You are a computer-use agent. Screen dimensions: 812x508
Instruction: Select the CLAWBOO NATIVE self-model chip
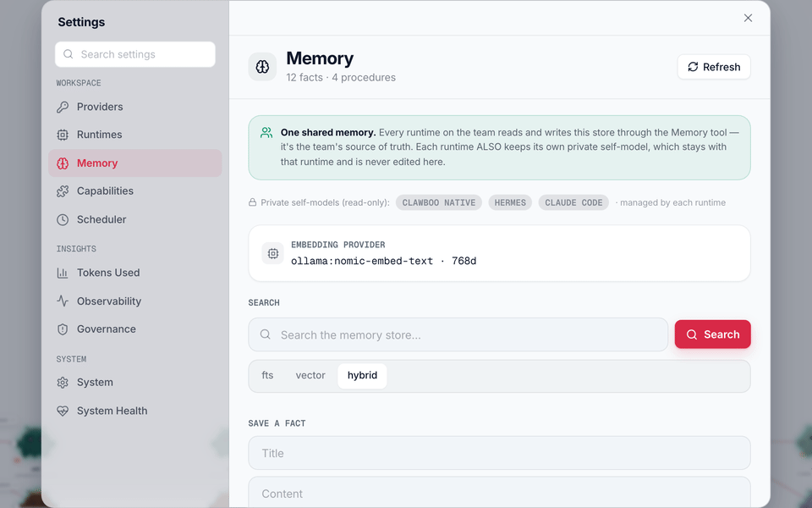439,202
